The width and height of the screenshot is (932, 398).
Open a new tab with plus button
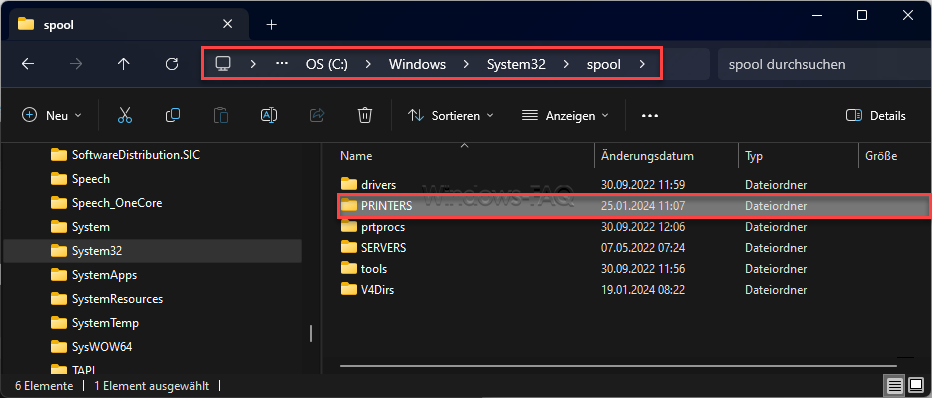coord(272,24)
